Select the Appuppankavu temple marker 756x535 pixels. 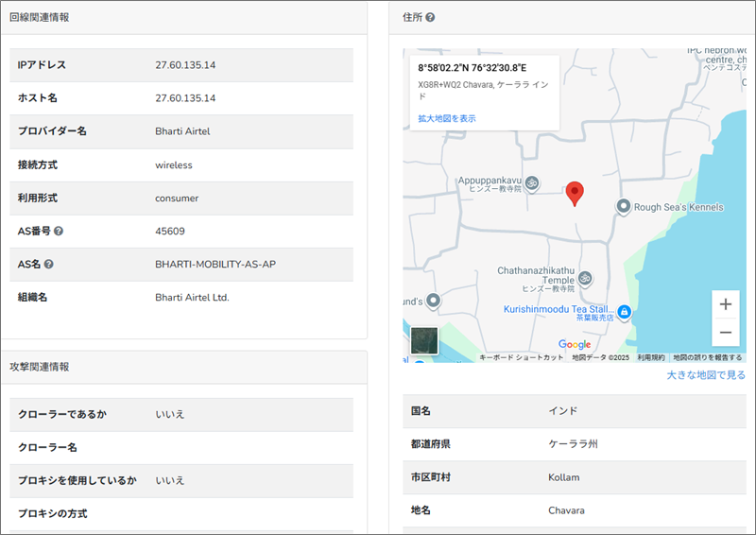(x=531, y=183)
